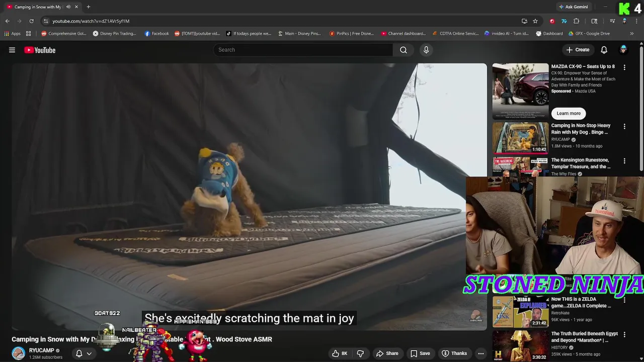Open the browser extensions puzzle icon
Viewport: 644px width, 362px height.
(x=577, y=21)
